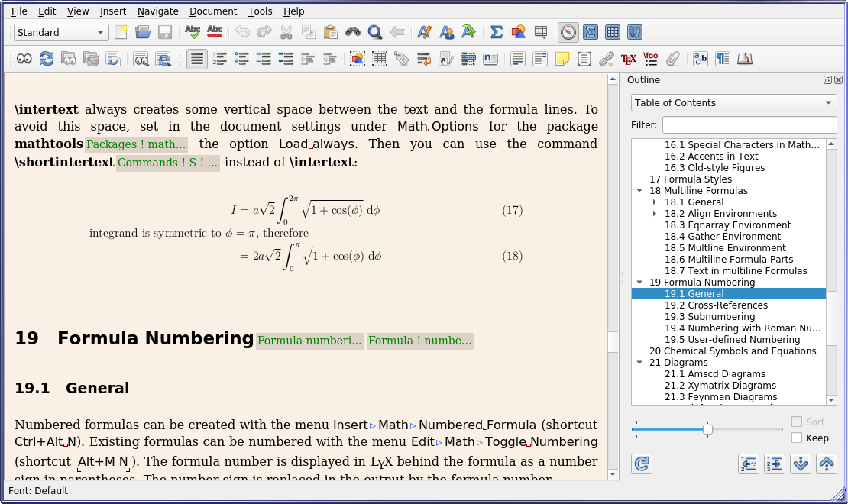
Task: Select 19.2 Cross-References in the outline
Action: pyautogui.click(x=716, y=305)
